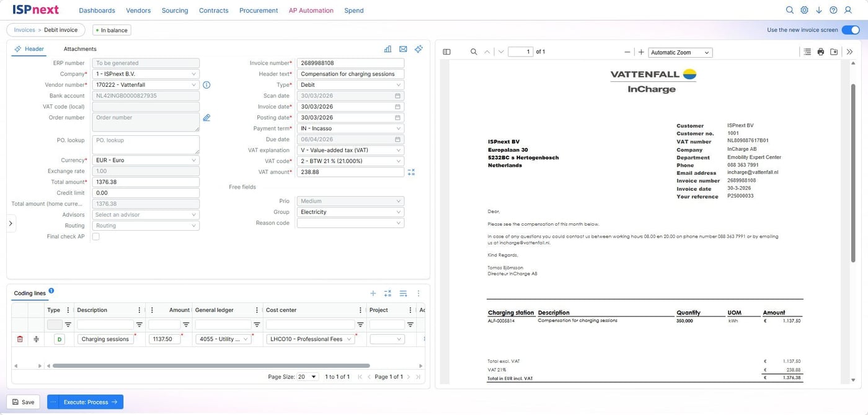Screen dimensions: 868x415
Task: Delete the Charging sessions coding line
Action: pyautogui.click(x=20, y=339)
